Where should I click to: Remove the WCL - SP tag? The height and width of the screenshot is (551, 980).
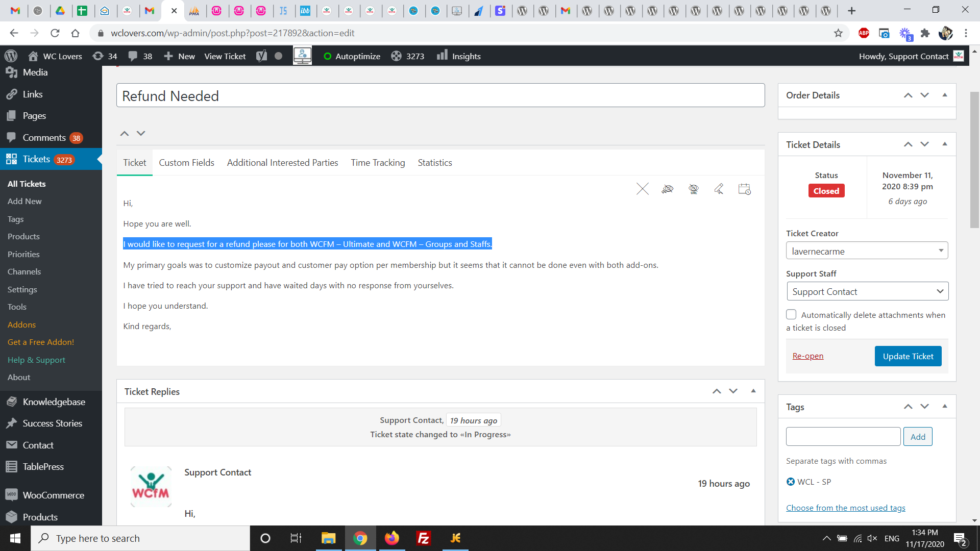[791, 482]
